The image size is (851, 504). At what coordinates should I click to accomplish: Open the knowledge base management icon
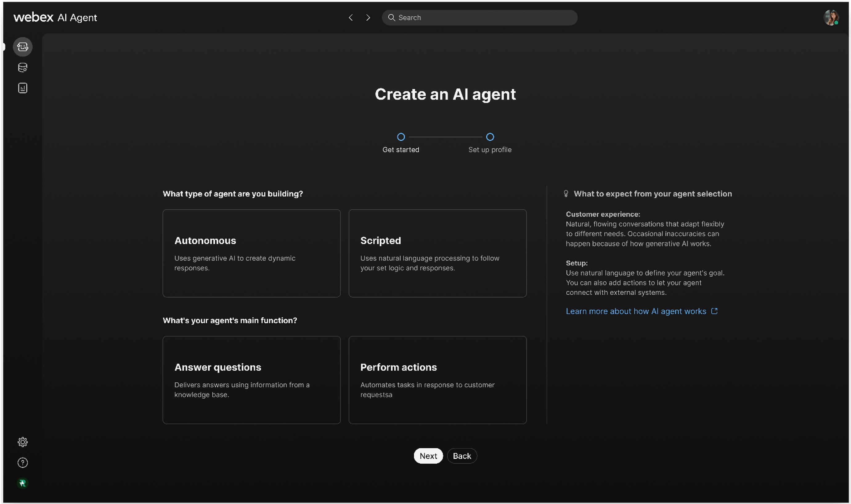point(22,67)
